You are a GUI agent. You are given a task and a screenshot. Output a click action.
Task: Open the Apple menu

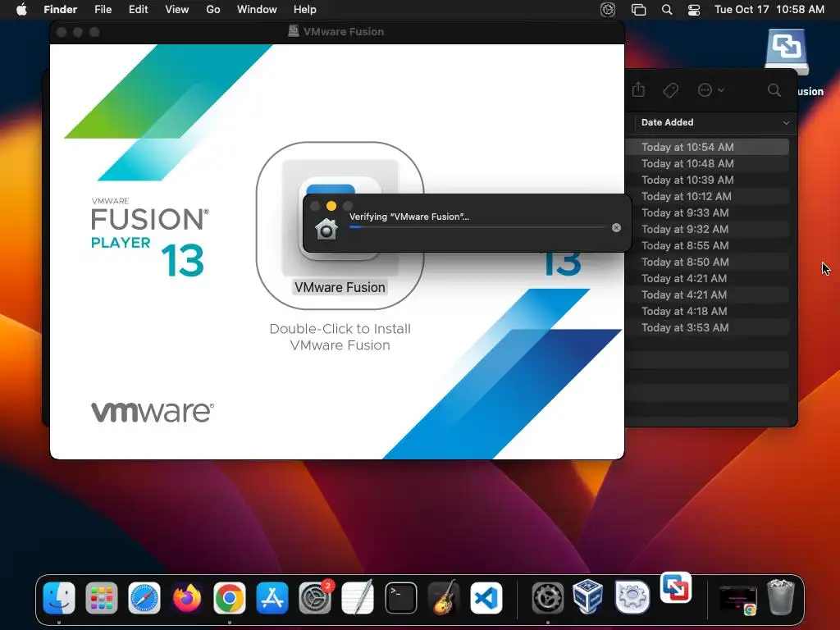click(21, 10)
